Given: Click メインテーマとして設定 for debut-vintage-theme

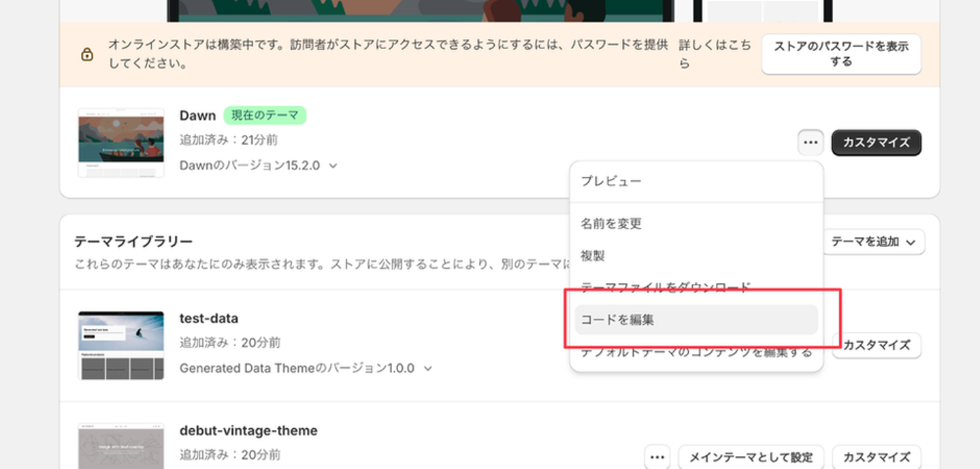Looking at the screenshot, I should pyautogui.click(x=751, y=457).
